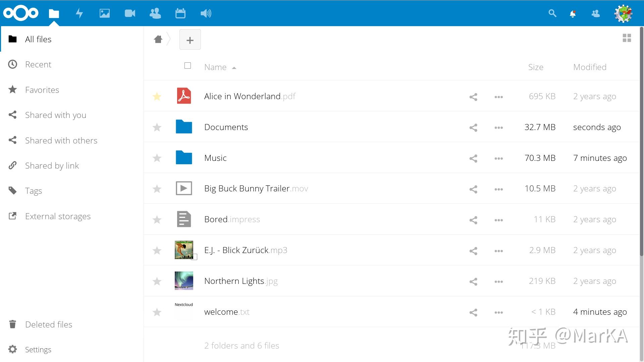Open the Activity lightning bolt app
The image size is (644, 362).
coord(79,13)
